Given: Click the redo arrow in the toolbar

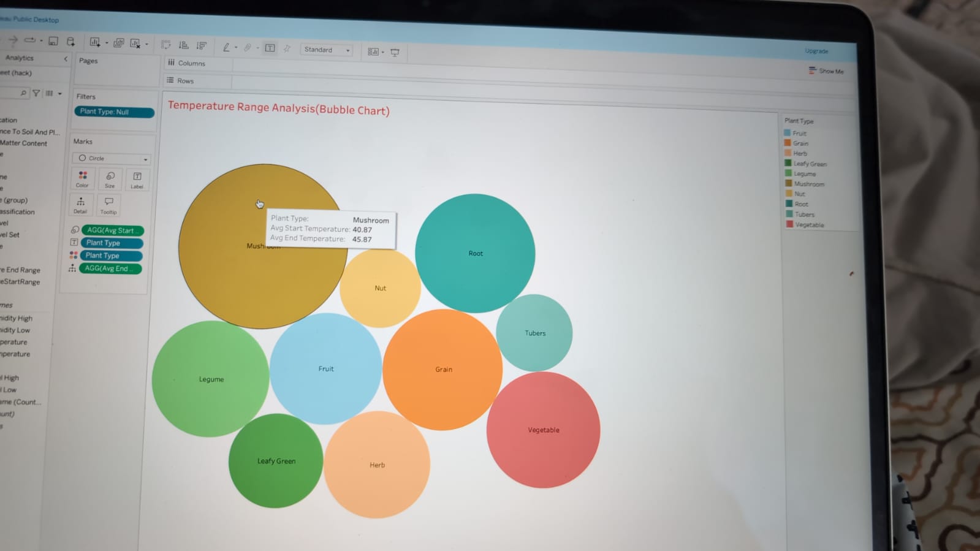Looking at the screenshot, I should click(x=13, y=40).
